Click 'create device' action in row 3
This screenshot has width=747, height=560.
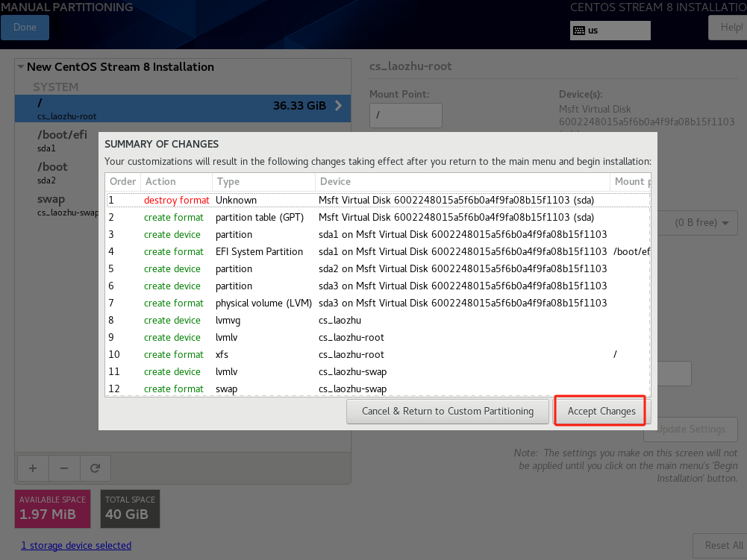172,234
